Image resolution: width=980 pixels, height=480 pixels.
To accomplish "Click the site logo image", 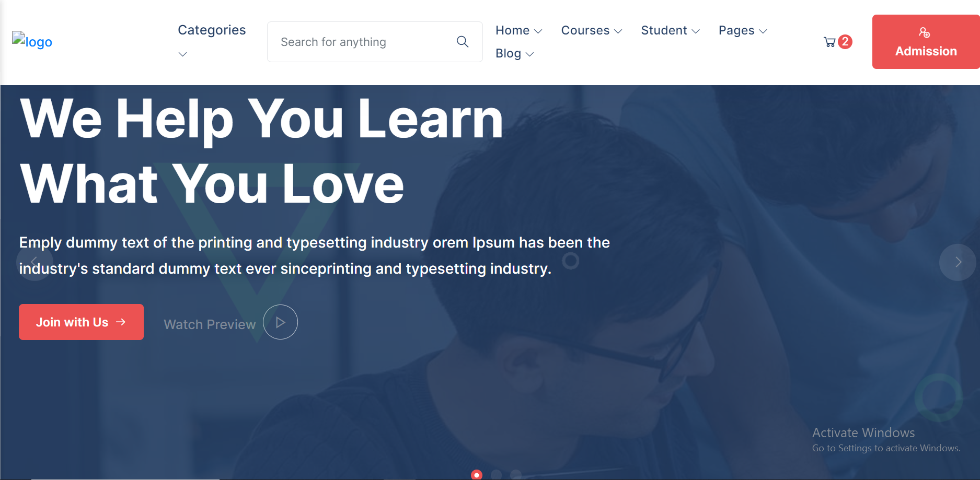I will (x=32, y=41).
